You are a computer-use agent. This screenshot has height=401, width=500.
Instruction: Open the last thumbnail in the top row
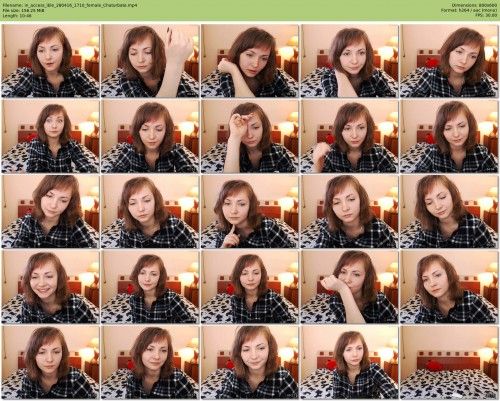449,61
